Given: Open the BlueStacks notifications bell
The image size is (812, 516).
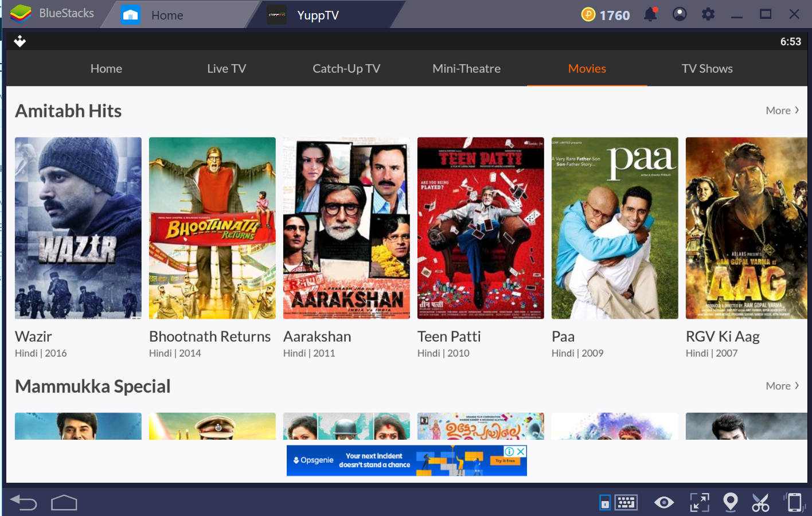Looking at the screenshot, I should tap(650, 14).
